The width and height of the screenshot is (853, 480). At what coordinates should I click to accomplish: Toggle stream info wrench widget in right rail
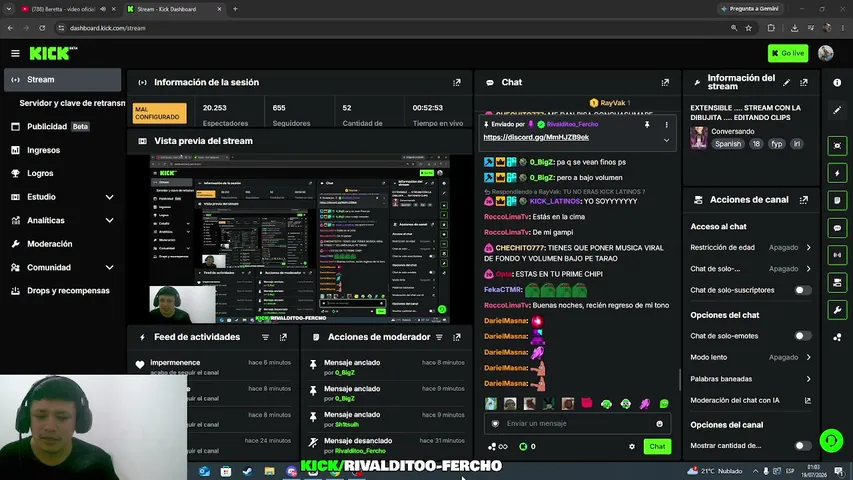[x=837, y=310]
